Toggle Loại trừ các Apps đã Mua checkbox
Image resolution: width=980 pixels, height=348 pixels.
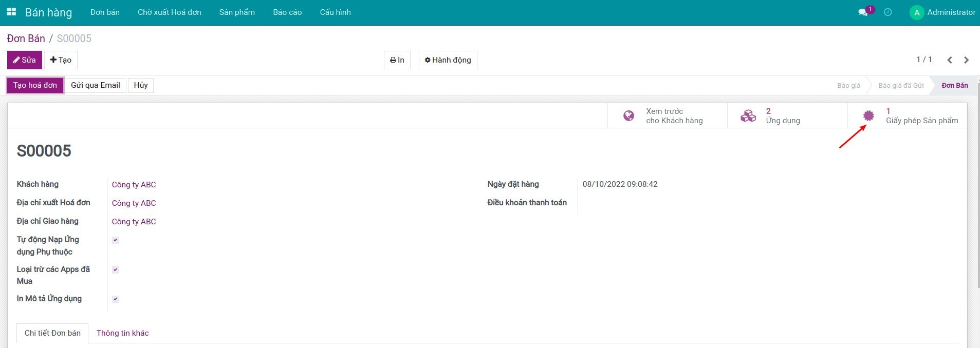(116, 269)
